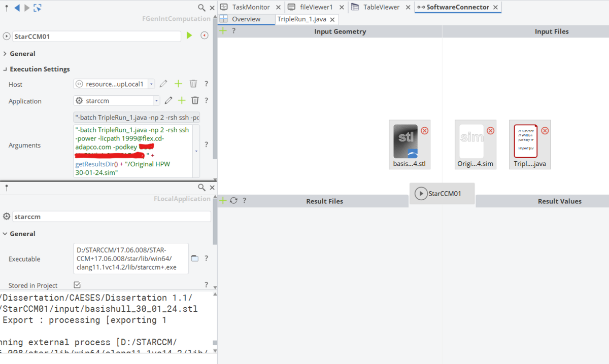Delete the starccm application entry
This screenshot has height=364, width=609.
coord(195,100)
